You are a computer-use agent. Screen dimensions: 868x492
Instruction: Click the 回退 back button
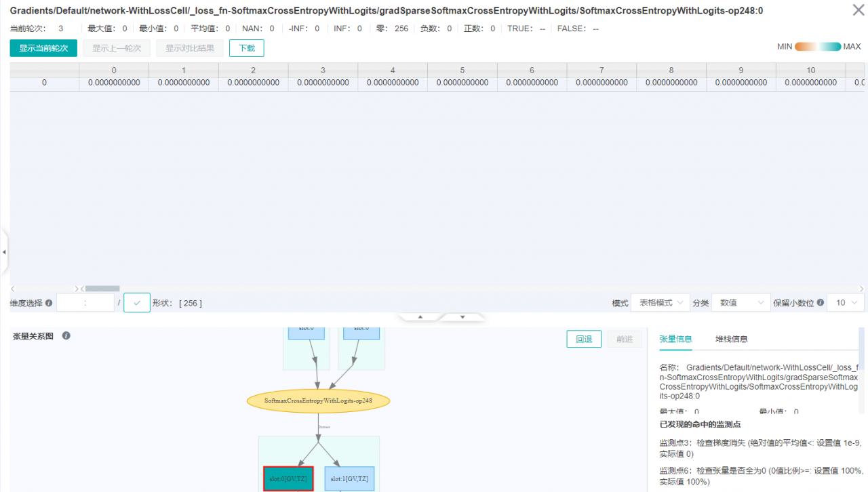pos(584,339)
